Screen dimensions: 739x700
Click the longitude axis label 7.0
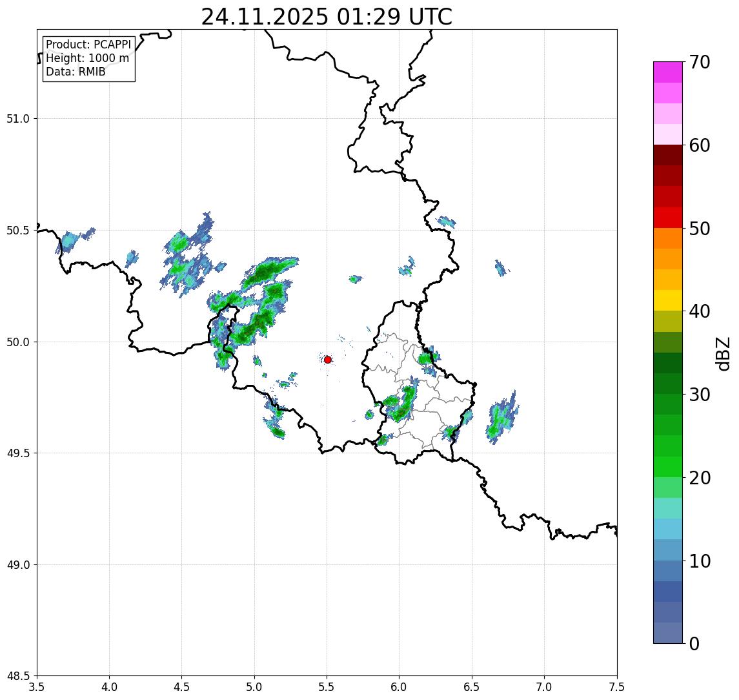(x=545, y=687)
